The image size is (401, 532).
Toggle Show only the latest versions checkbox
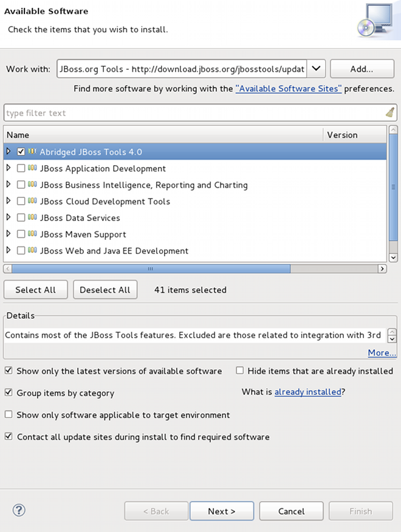coord(9,370)
